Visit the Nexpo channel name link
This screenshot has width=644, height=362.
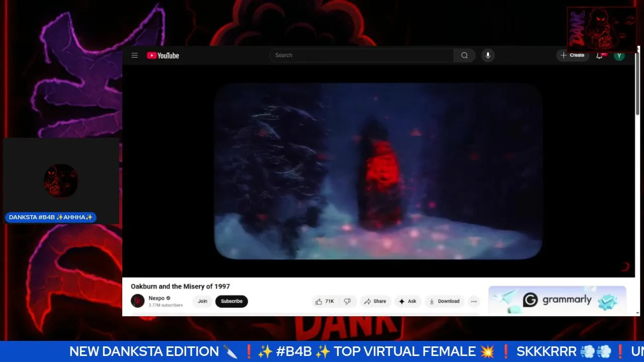[x=156, y=298]
